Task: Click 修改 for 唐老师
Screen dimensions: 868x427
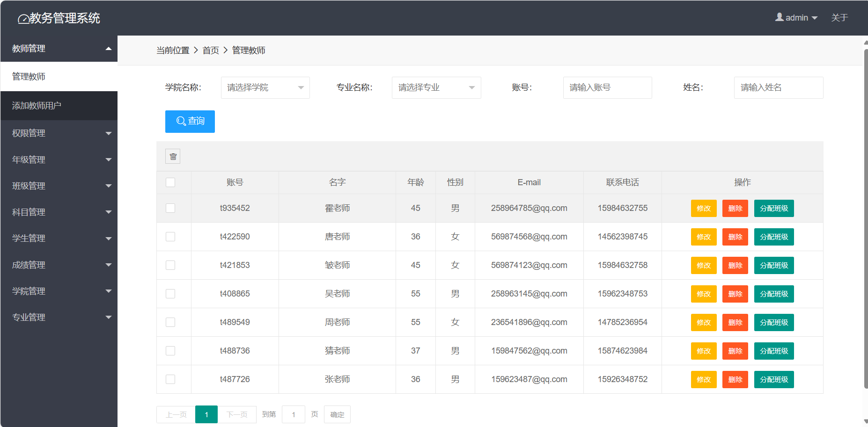Action: 704,237
